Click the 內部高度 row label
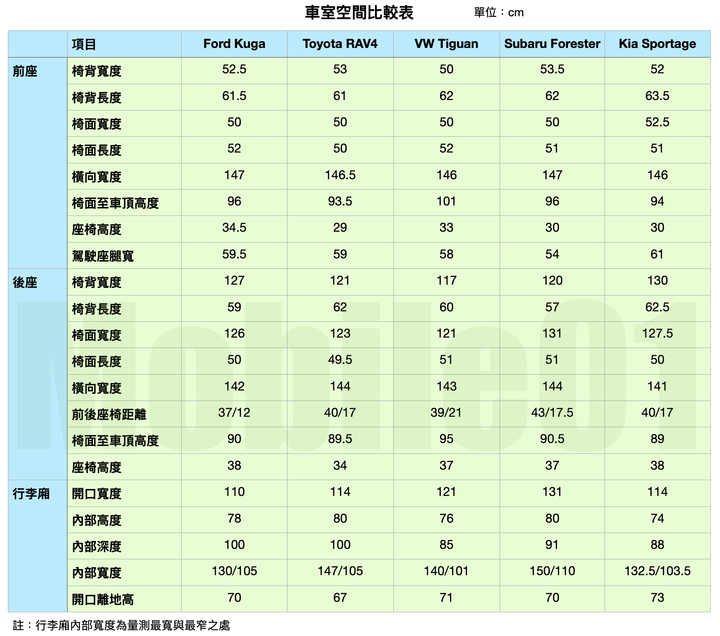The width and height of the screenshot is (720, 636). pyautogui.click(x=96, y=520)
